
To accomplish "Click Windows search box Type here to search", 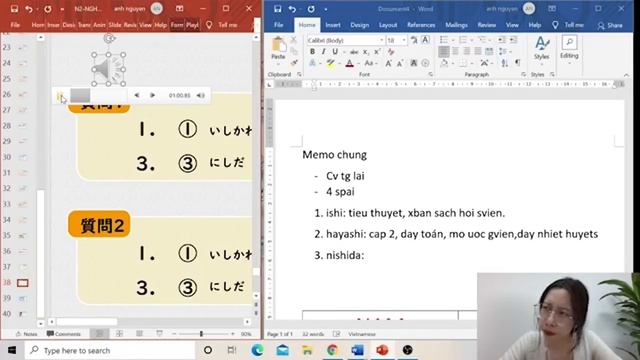I will [x=110, y=350].
